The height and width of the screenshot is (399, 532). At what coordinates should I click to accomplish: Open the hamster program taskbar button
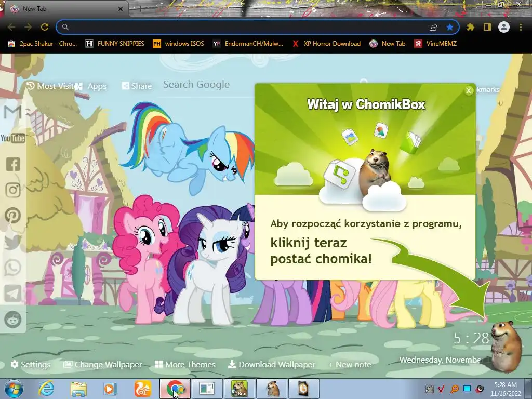tap(272, 389)
